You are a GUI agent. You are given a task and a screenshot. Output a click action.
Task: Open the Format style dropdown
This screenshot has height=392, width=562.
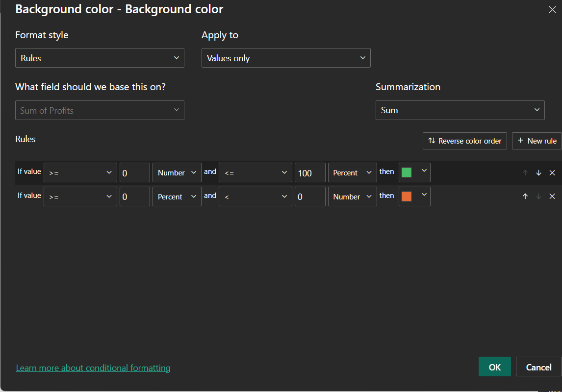[x=100, y=58]
